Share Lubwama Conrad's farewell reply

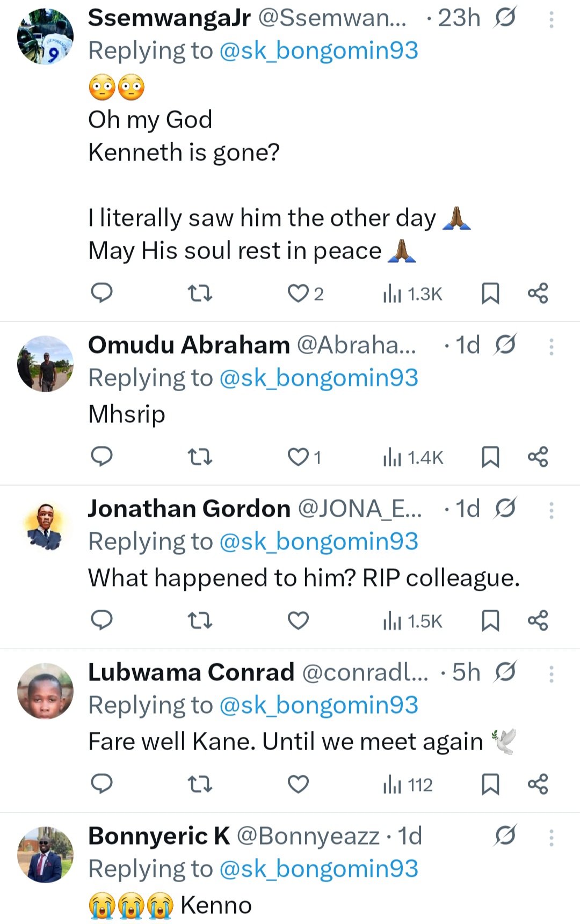(x=538, y=784)
